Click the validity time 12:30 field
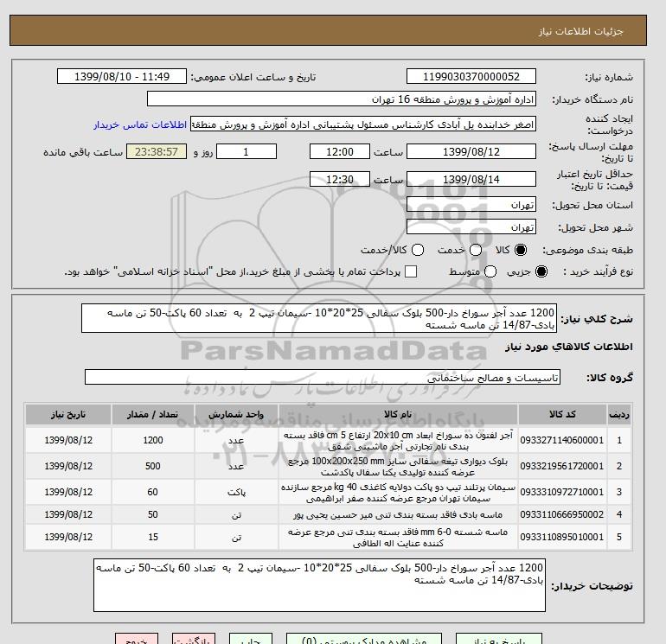 tap(340, 179)
